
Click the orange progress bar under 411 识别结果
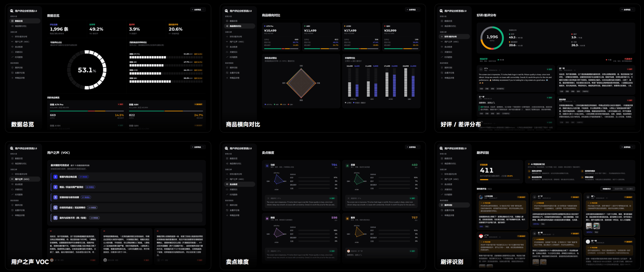pyautogui.click(x=484, y=180)
